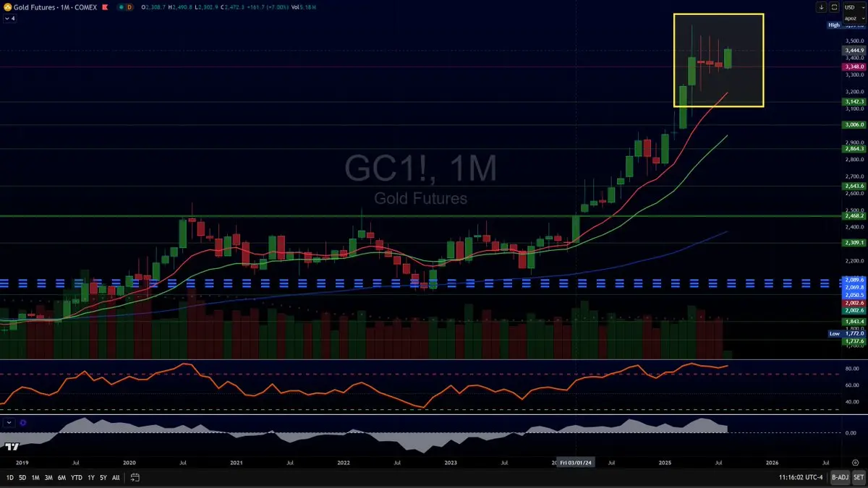Image resolution: width=868 pixels, height=488 pixels.
Task: Select the 1D date range
Action: [9, 477]
